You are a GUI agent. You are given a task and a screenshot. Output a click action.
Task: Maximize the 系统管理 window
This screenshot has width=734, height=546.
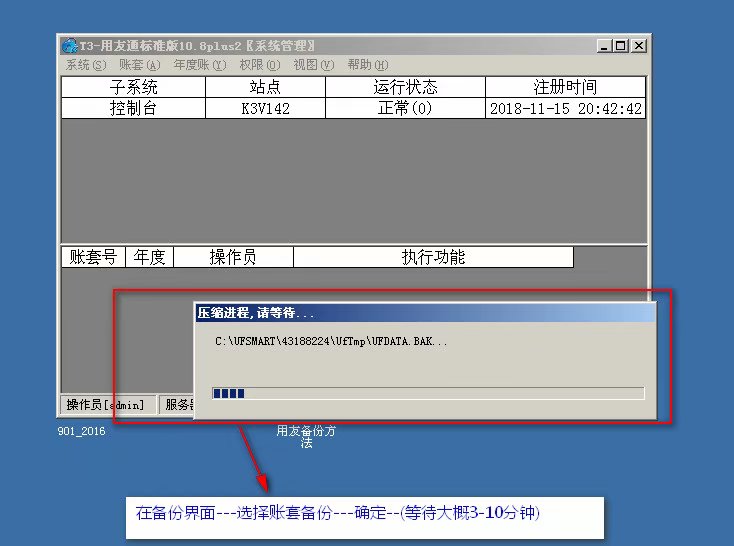[621, 46]
